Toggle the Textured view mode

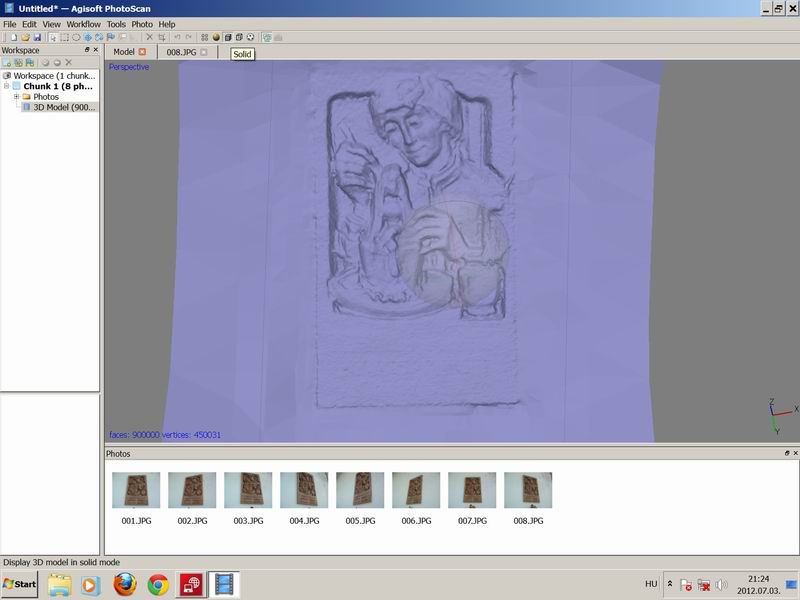coord(250,37)
